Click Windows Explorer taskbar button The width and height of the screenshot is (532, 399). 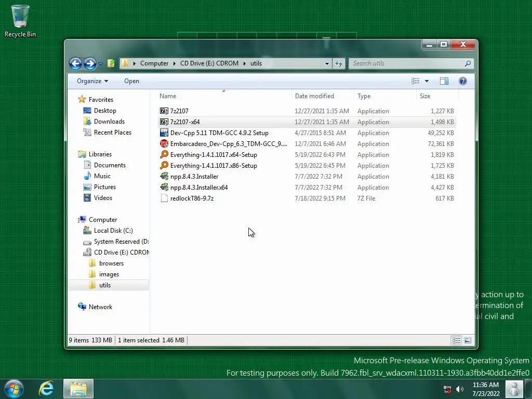78,389
